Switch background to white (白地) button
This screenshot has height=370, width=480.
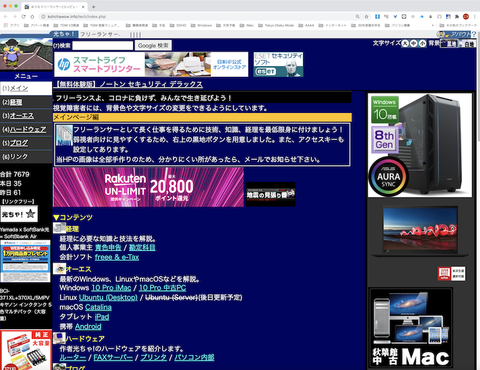pos(467,44)
